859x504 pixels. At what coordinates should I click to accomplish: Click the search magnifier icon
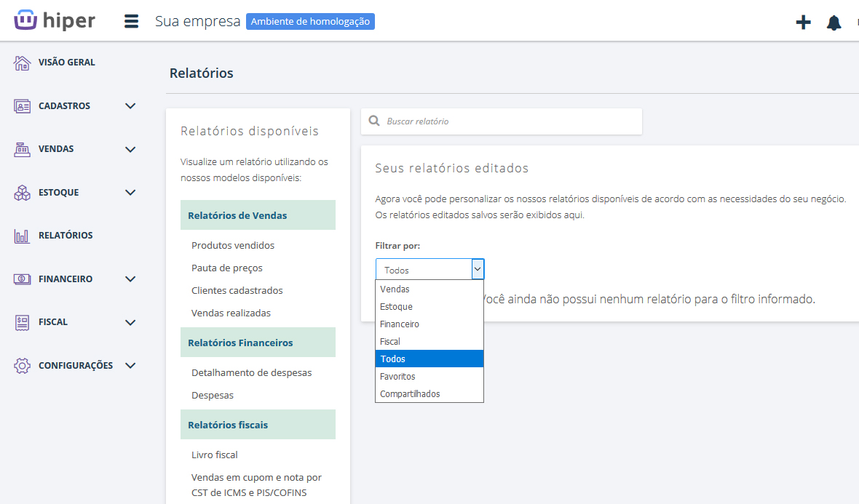pos(374,121)
